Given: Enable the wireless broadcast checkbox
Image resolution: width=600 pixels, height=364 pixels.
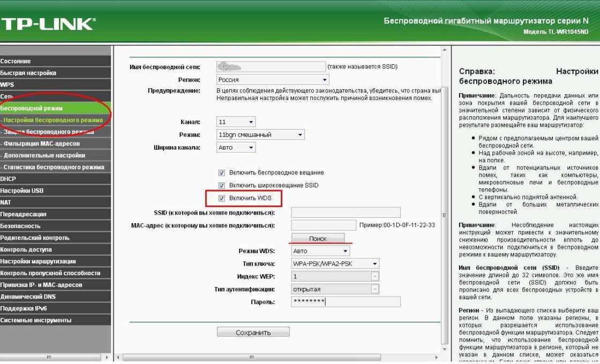Looking at the screenshot, I should coord(221,173).
